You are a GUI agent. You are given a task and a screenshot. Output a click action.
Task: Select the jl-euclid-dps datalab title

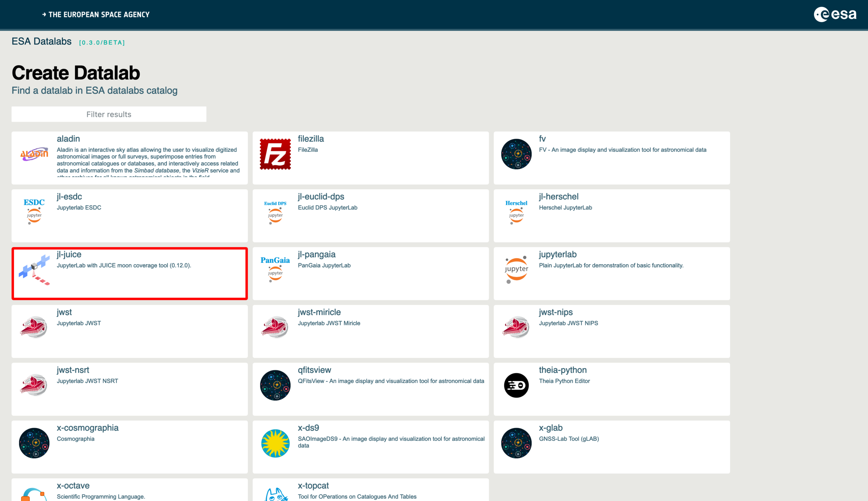tap(321, 197)
